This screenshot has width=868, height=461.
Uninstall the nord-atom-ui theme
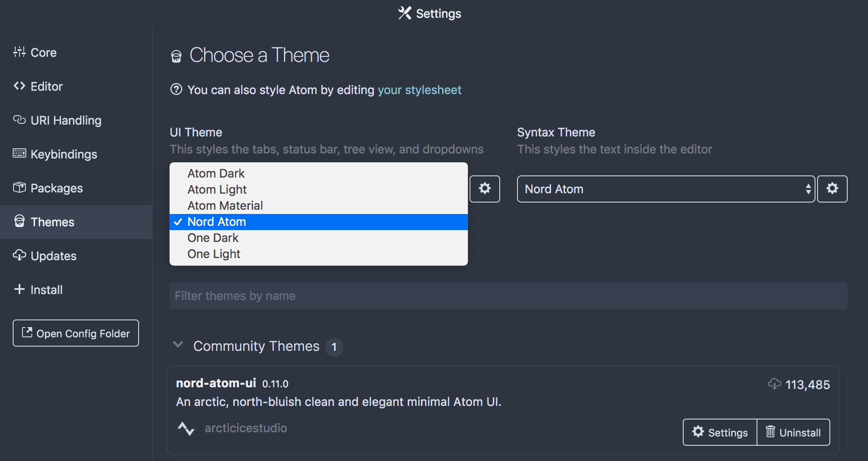793,432
